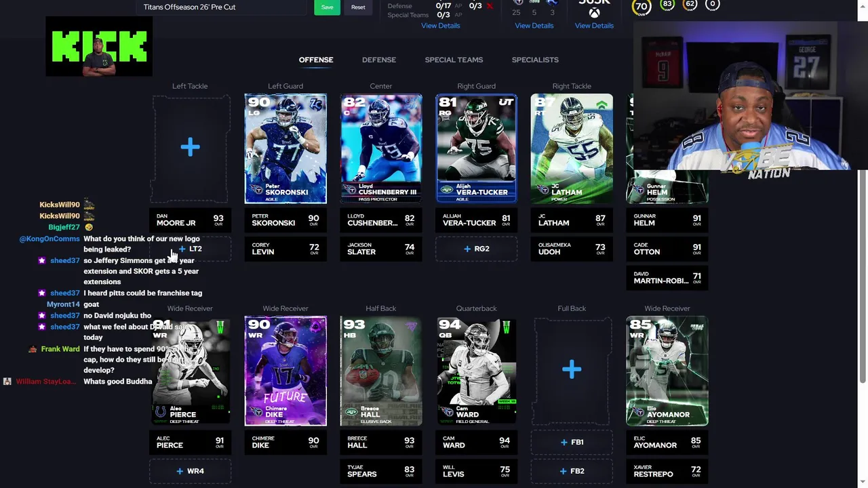Click the Dan Moore Jr 93 depth row
868x488 pixels.
click(x=190, y=220)
